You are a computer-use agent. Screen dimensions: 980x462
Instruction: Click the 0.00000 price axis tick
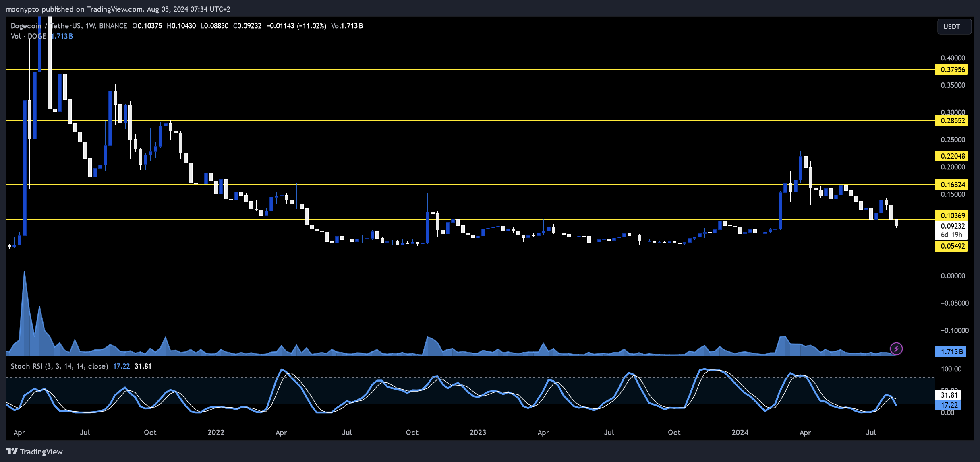[953, 276]
